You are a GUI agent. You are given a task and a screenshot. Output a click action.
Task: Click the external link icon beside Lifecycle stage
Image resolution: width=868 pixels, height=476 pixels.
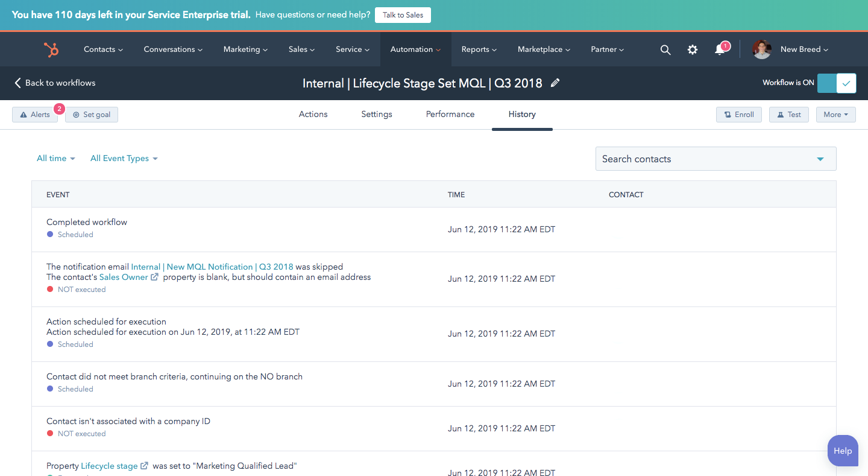click(144, 466)
